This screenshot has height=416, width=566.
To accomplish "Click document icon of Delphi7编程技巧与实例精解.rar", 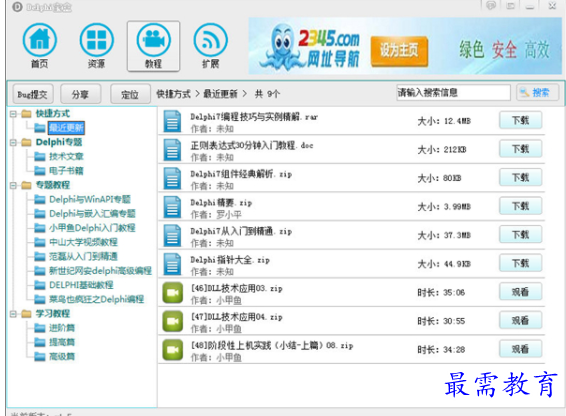I will pyautogui.click(x=172, y=121).
